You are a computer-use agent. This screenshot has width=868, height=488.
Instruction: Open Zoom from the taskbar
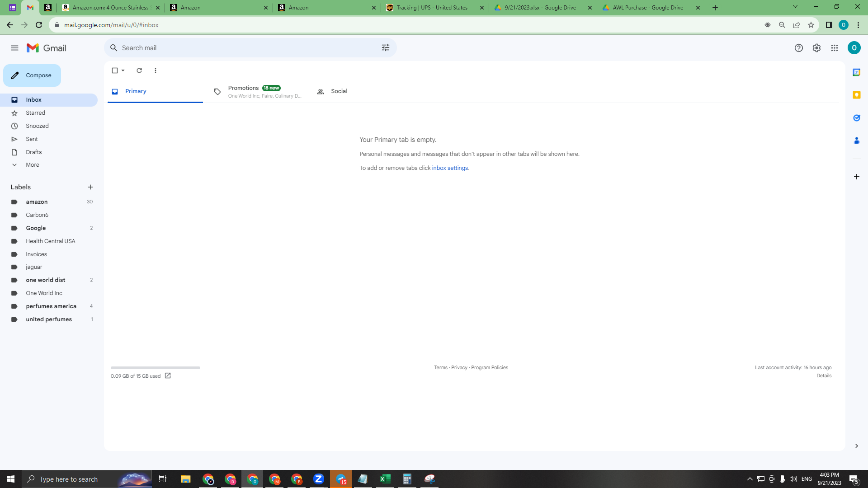click(319, 479)
